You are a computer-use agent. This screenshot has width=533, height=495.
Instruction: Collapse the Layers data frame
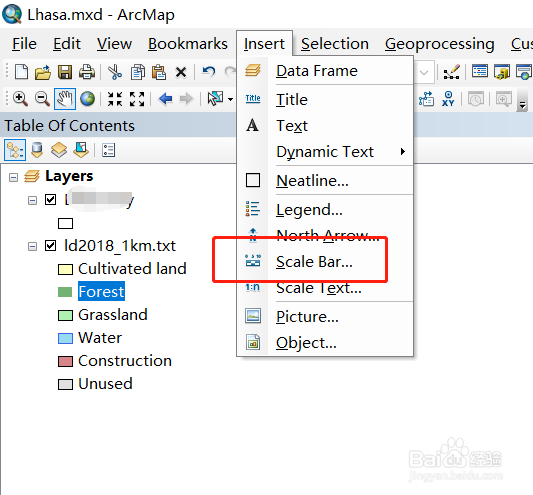pos(13,177)
